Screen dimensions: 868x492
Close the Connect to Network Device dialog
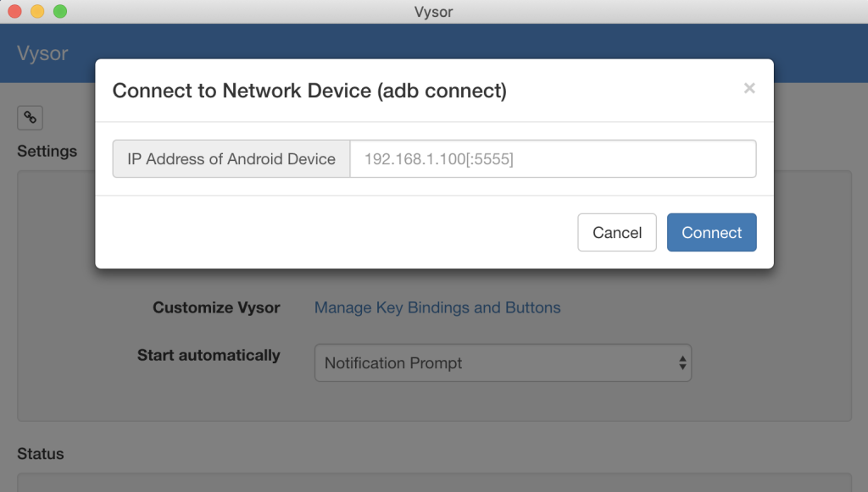749,88
